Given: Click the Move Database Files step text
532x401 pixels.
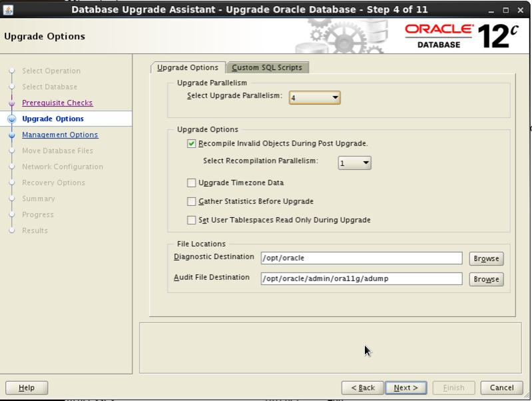Looking at the screenshot, I should 57,151.
